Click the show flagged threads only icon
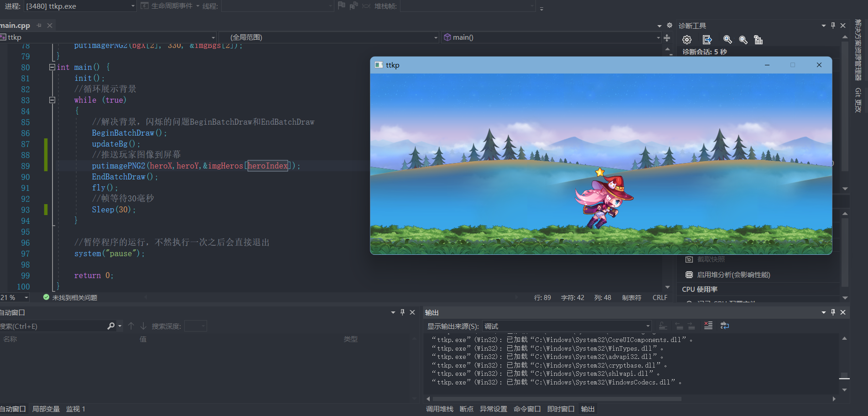The height and width of the screenshot is (416, 868). click(353, 5)
